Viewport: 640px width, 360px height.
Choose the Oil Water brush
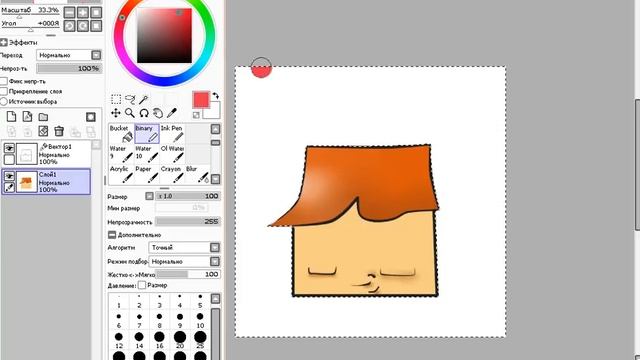[172, 153]
